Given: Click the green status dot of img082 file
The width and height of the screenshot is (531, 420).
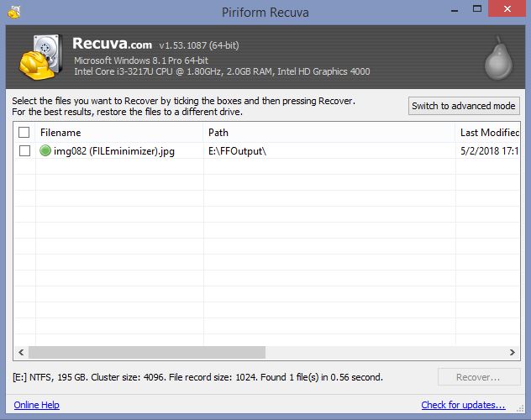Looking at the screenshot, I should click(x=45, y=150).
